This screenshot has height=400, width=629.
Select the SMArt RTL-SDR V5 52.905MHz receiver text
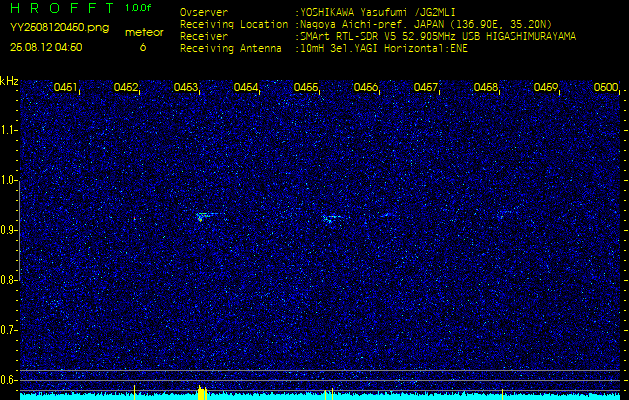tap(438, 37)
